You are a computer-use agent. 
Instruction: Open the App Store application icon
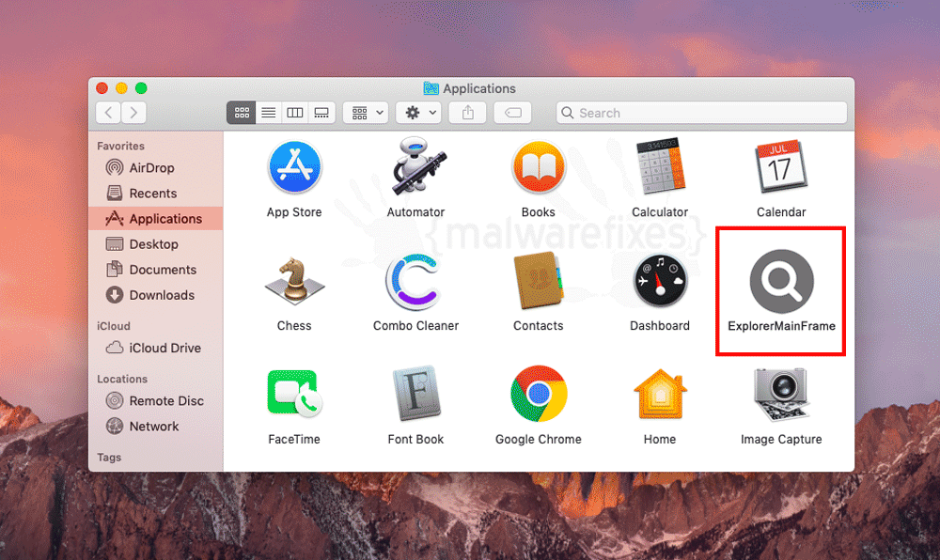click(294, 168)
